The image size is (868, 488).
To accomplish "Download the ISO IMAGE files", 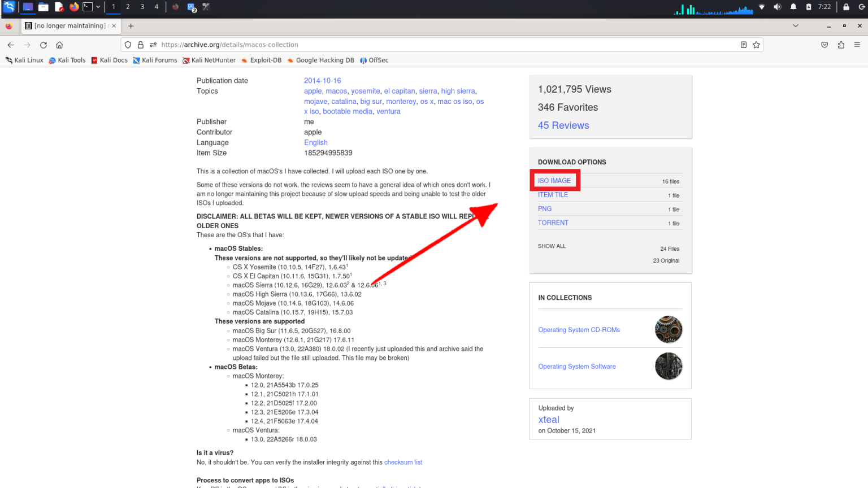I will pos(554,181).
